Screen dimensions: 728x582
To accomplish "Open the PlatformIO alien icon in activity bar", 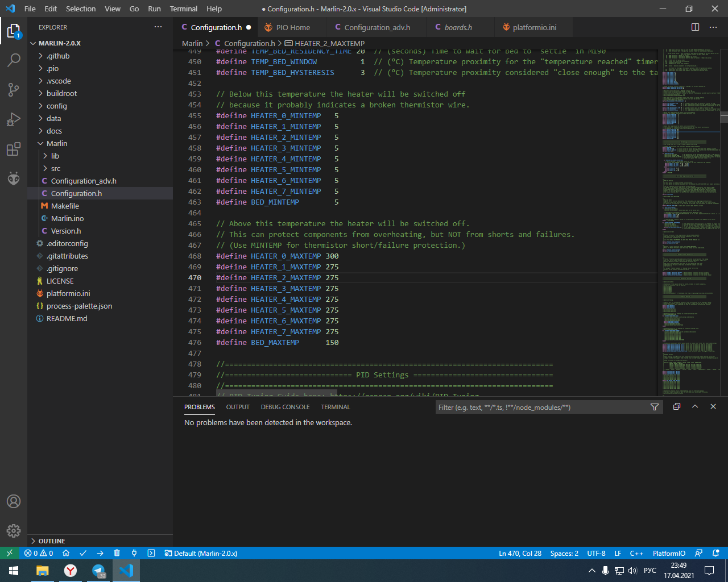I will [14, 178].
